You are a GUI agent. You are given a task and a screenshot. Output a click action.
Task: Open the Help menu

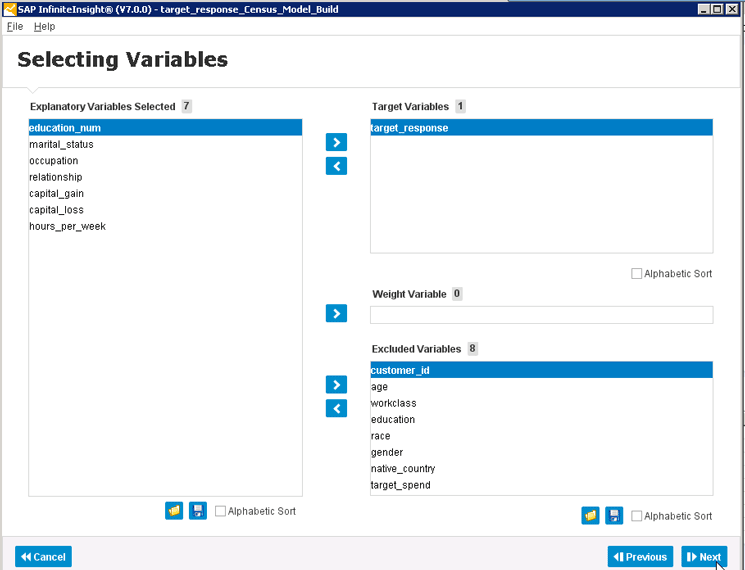point(44,27)
